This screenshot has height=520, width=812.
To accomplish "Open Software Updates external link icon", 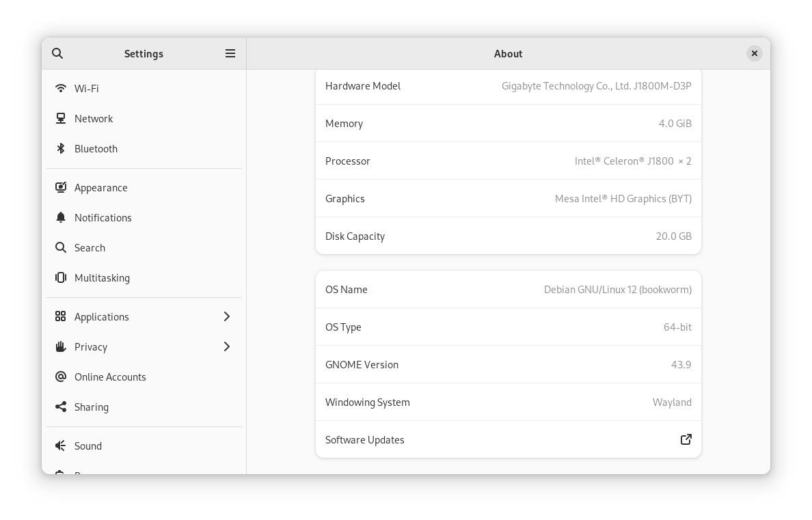I will point(686,439).
